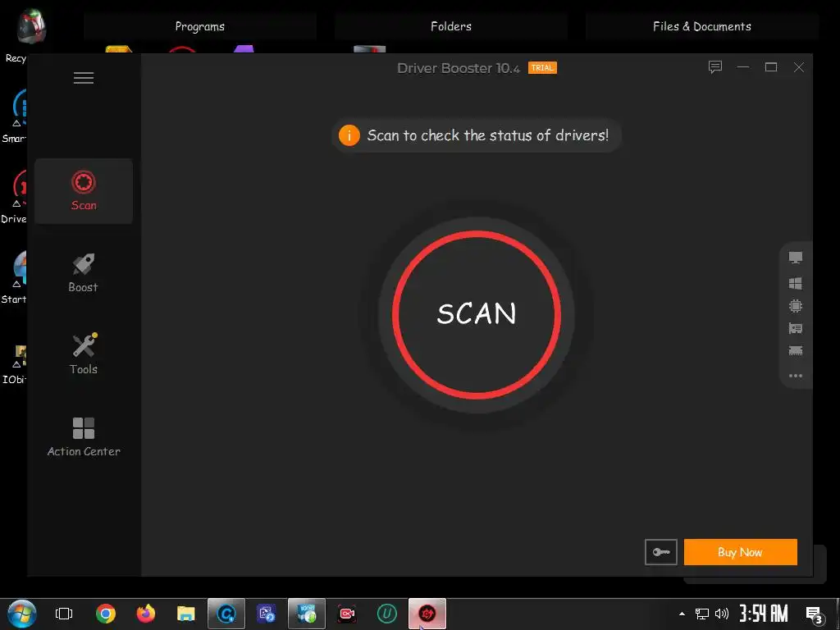Image resolution: width=840 pixels, height=630 pixels.
Task: Open Task View on taskbar
Action: click(x=64, y=614)
